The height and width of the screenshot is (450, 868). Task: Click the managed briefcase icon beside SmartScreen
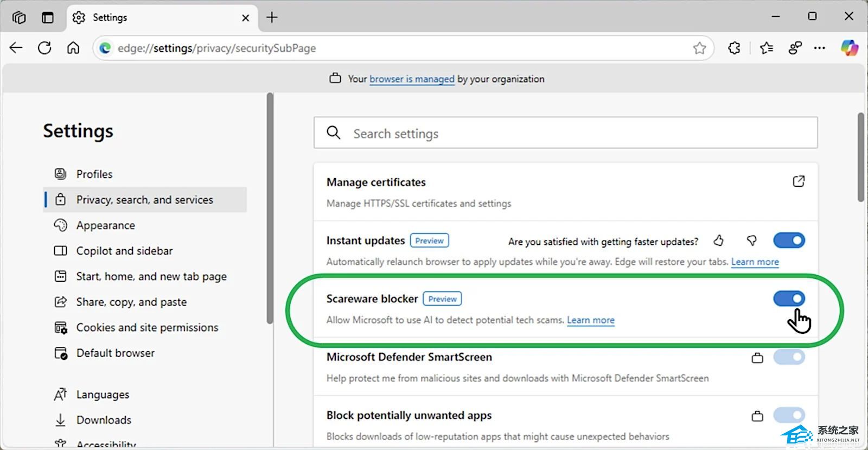click(x=757, y=358)
